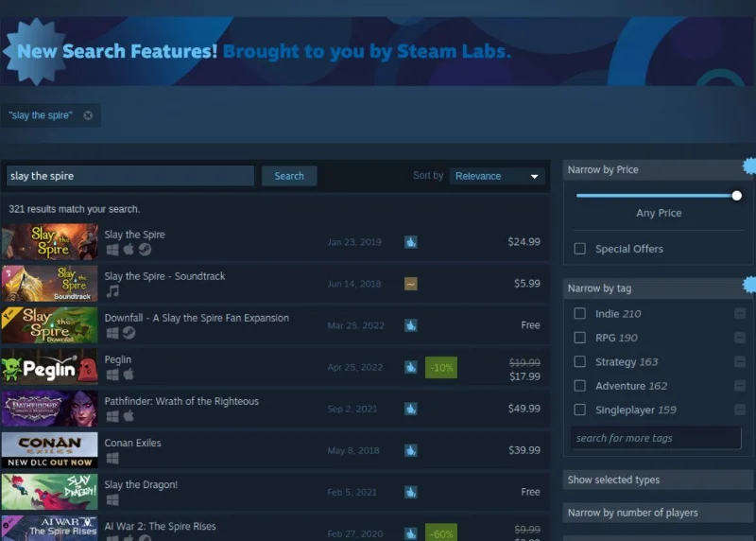Click the Windows icon under Downfall expansion

tap(112, 333)
